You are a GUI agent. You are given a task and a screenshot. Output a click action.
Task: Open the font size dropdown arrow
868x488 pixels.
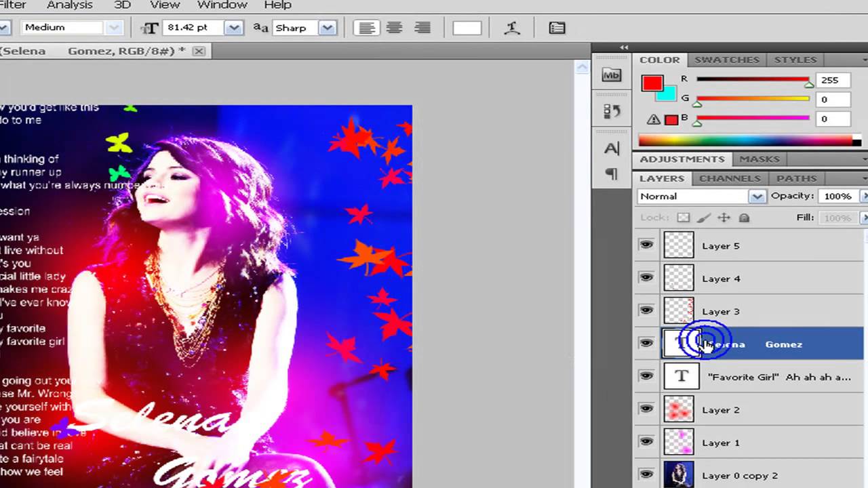235,28
